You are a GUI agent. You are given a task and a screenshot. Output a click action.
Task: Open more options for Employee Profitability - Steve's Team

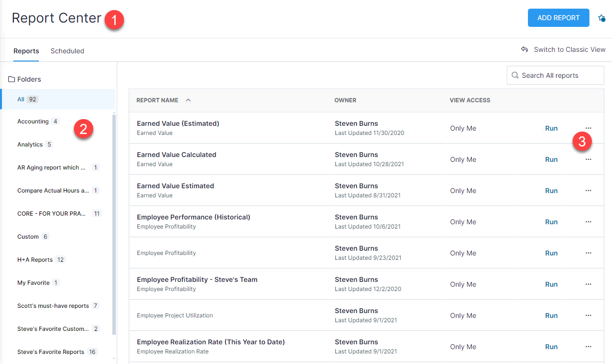[x=588, y=284]
